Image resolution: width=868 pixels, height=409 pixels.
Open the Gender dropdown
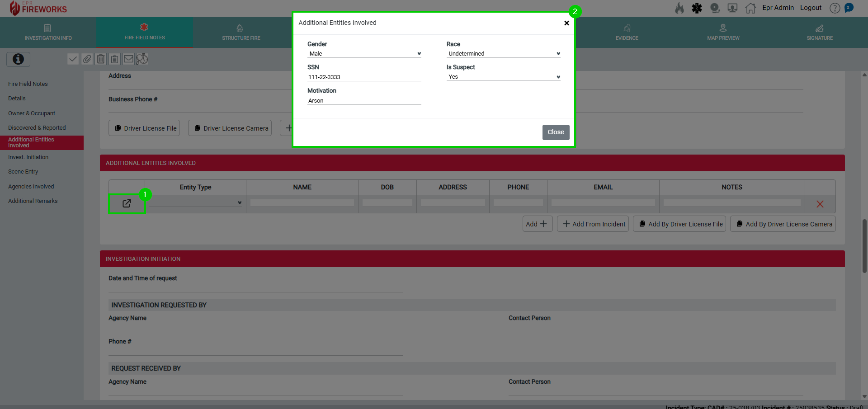(x=364, y=53)
